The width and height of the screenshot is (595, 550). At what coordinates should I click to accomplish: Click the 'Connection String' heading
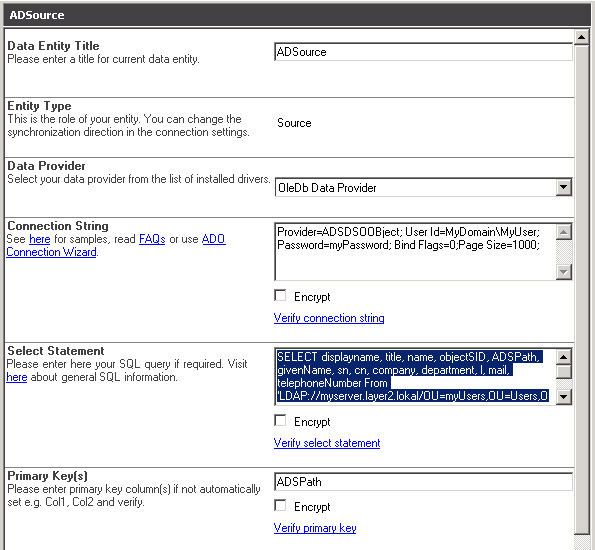pos(58,226)
